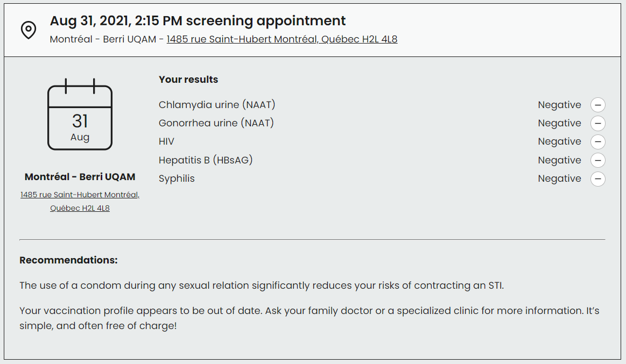Click the Chlamydia urine (NAAT) test name

(217, 105)
